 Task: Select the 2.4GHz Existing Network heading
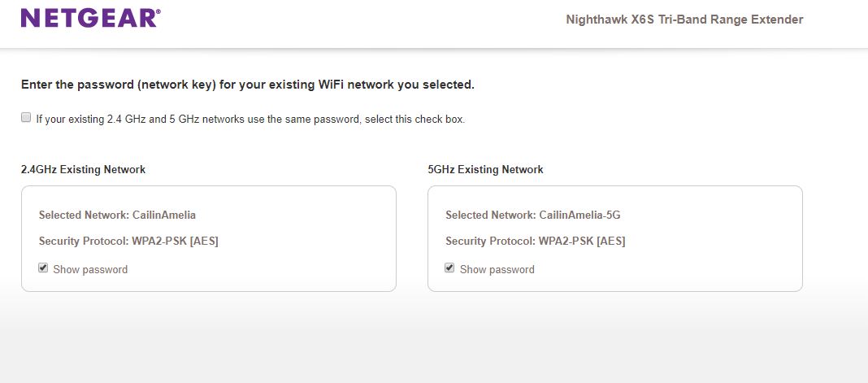point(83,170)
